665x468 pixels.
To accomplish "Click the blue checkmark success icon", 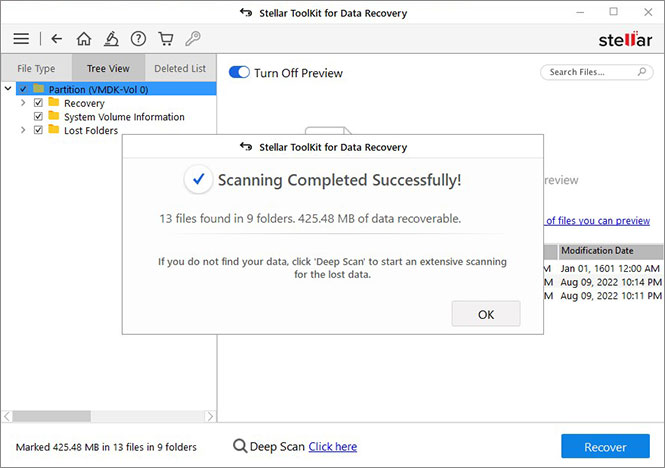I will tap(198, 179).
